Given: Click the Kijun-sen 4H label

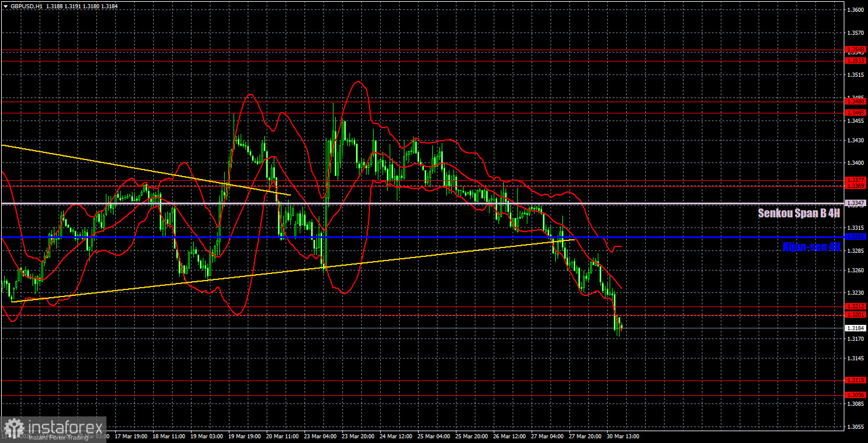Looking at the screenshot, I should (x=811, y=247).
